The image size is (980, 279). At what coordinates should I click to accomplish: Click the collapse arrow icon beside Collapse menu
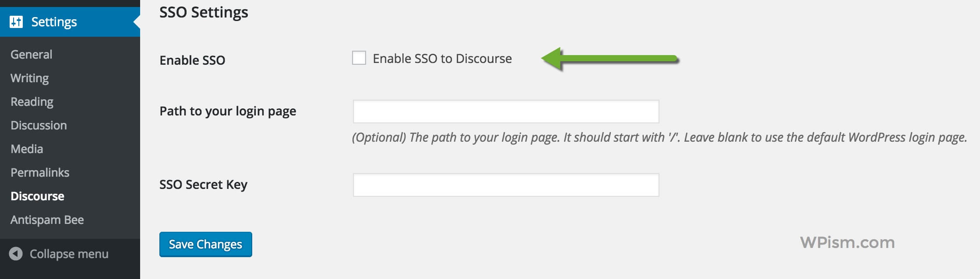(x=16, y=254)
